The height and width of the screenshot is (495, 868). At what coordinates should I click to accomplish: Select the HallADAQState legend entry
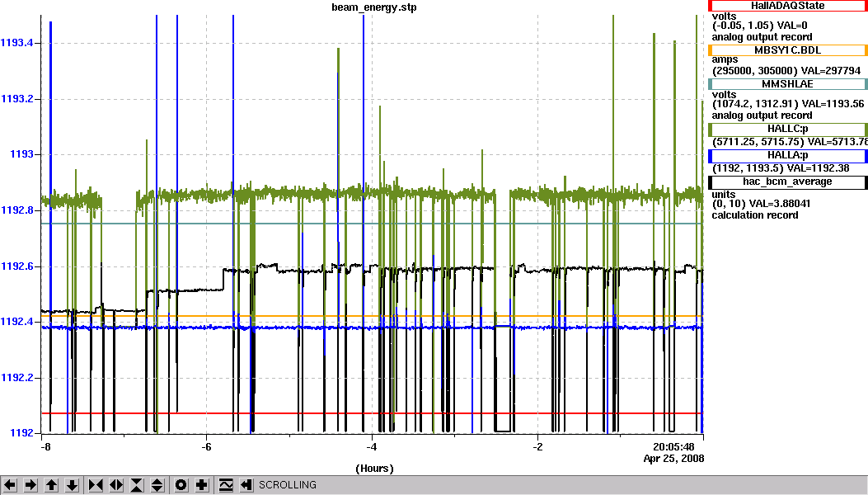point(787,6)
